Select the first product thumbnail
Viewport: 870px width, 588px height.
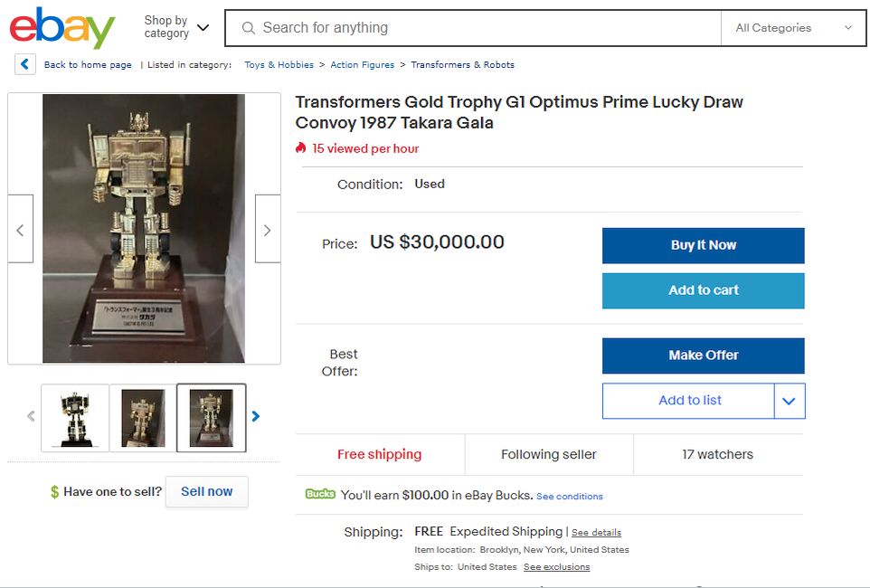tap(75, 417)
